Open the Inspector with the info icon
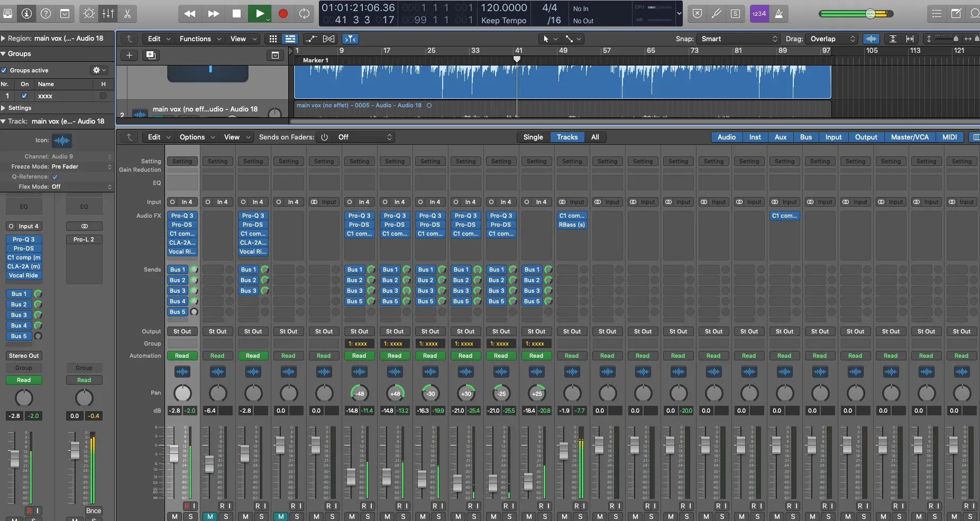This screenshot has height=521, width=980. coord(26,14)
